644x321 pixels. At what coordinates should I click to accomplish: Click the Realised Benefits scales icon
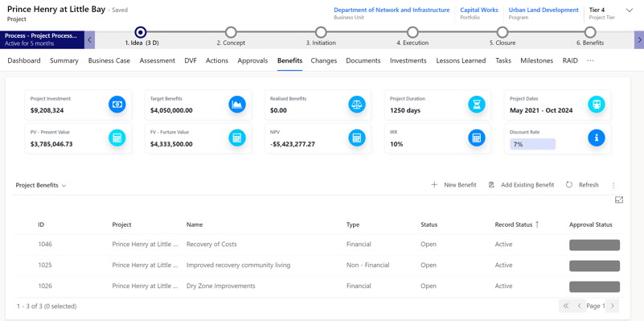tap(357, 105)
